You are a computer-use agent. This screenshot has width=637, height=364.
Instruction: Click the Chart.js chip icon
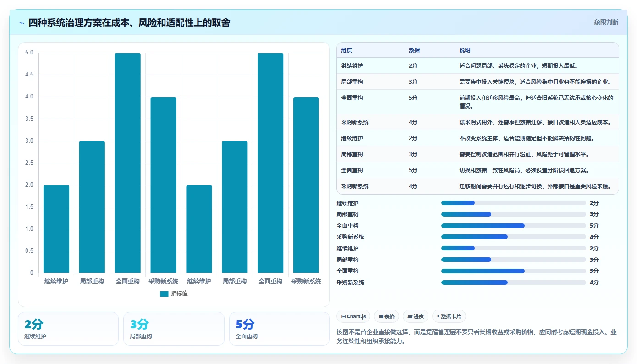tap(343, 316)
